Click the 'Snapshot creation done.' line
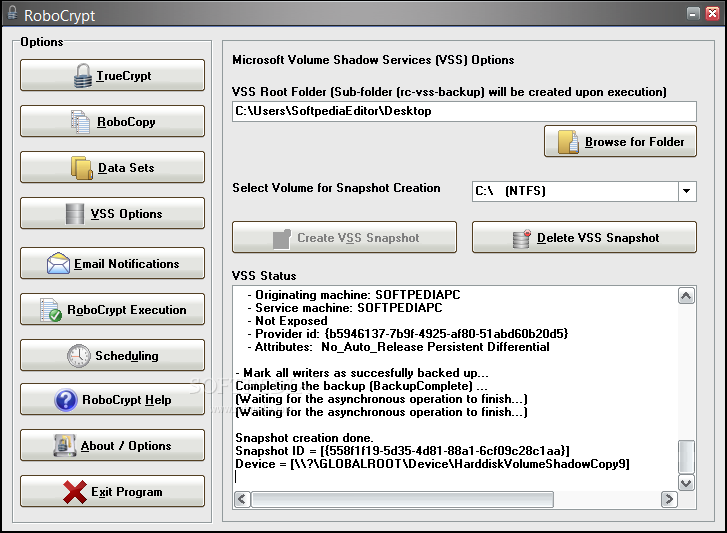 tap(304, 438)
